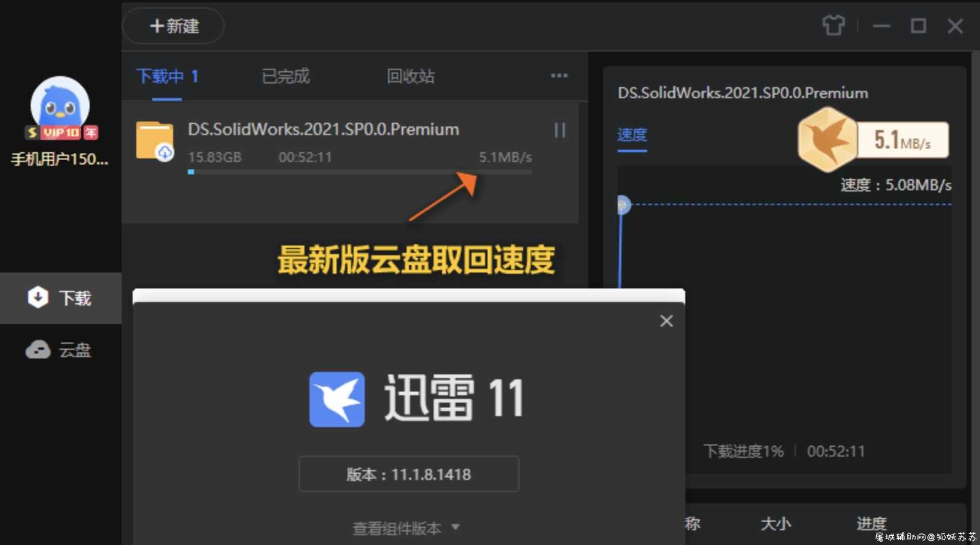Screen dimensions: 980x545
Task: Switch to the 下载中 tab
Action: coord(167,77)
